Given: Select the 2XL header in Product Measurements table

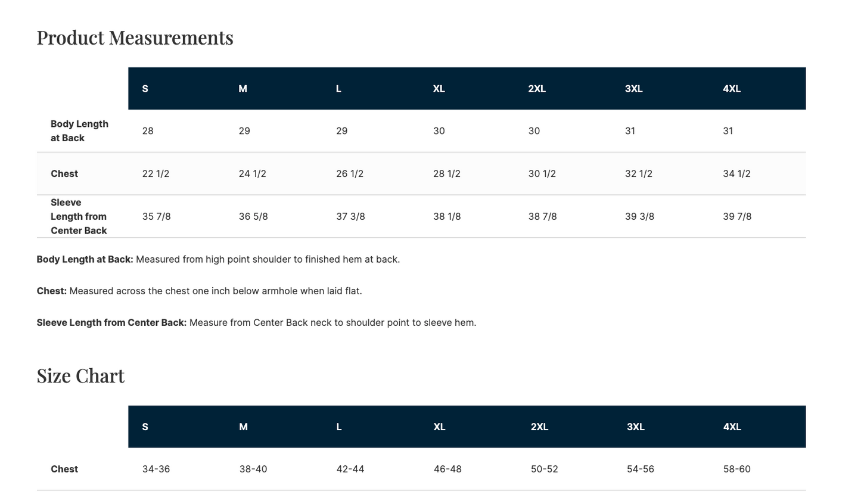Looking at the screenshot, I should click(537, 89).
